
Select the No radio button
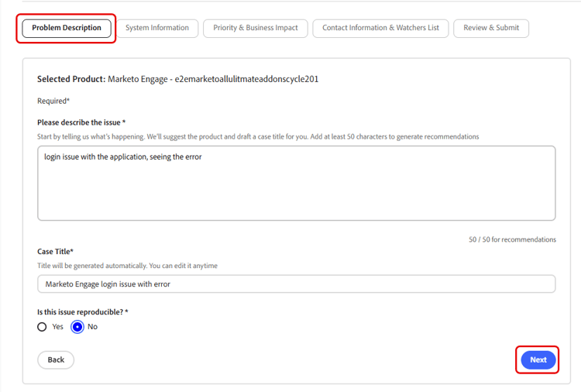pos(77,327)
